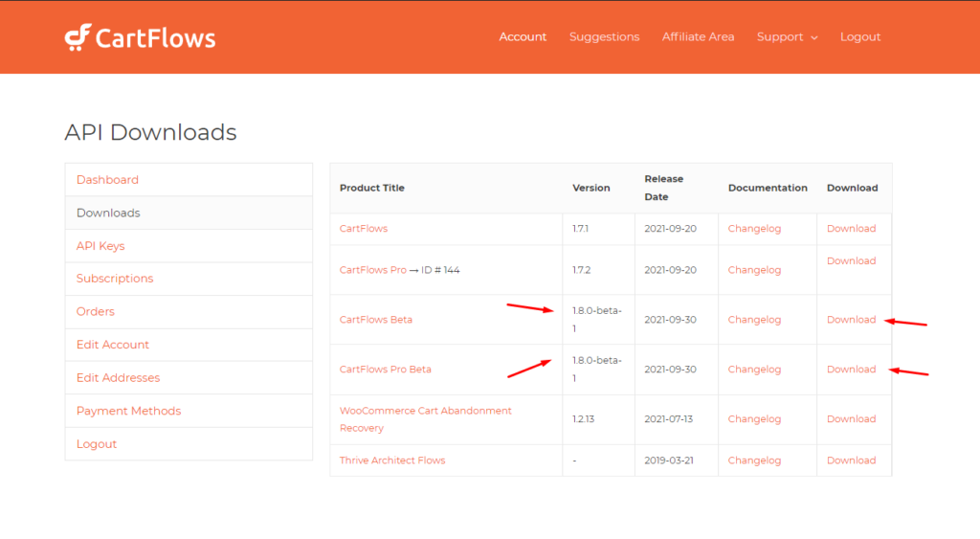Download CartFlows Pro Beta plugin
This screenshot has width=980, height=539.
pos(851,369)
